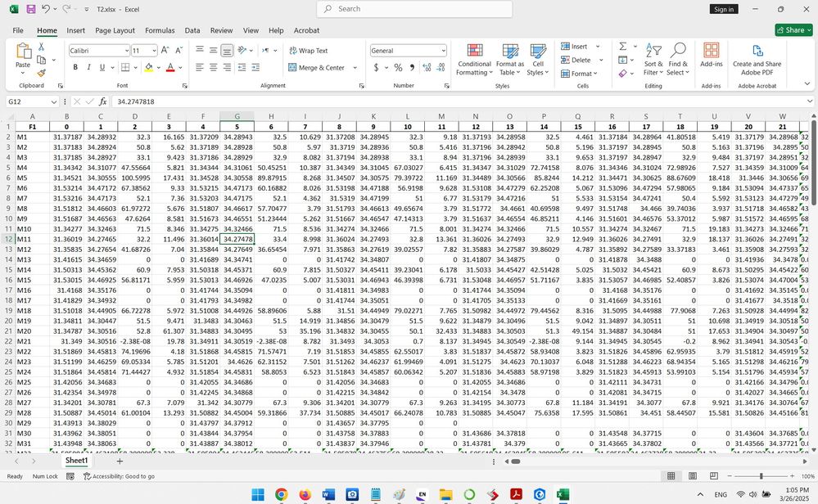Click Create and Share Adobe PDF
The height and width of the screenshot is (504, 818).
(x=757, y=60)
